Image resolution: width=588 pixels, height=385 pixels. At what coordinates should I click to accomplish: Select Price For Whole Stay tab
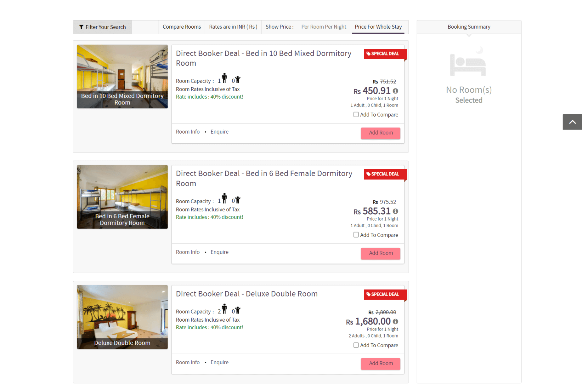point(378,27)
